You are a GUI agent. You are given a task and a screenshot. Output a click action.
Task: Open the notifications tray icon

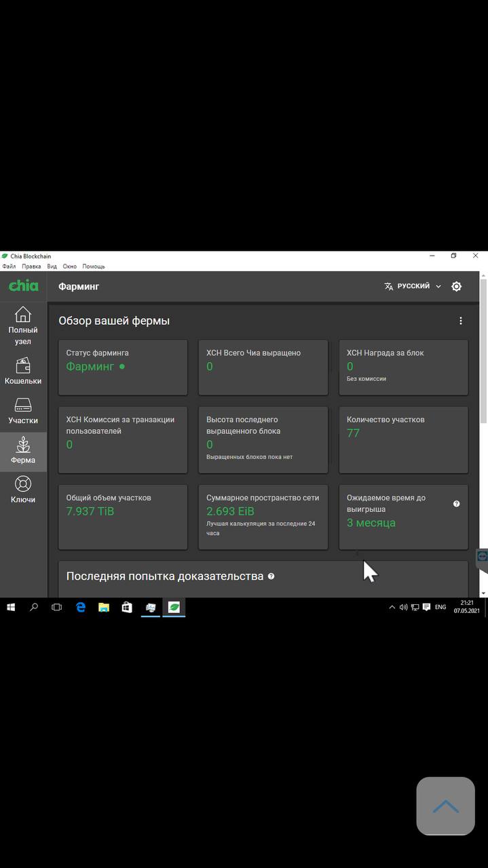click(x=426, y=608)
